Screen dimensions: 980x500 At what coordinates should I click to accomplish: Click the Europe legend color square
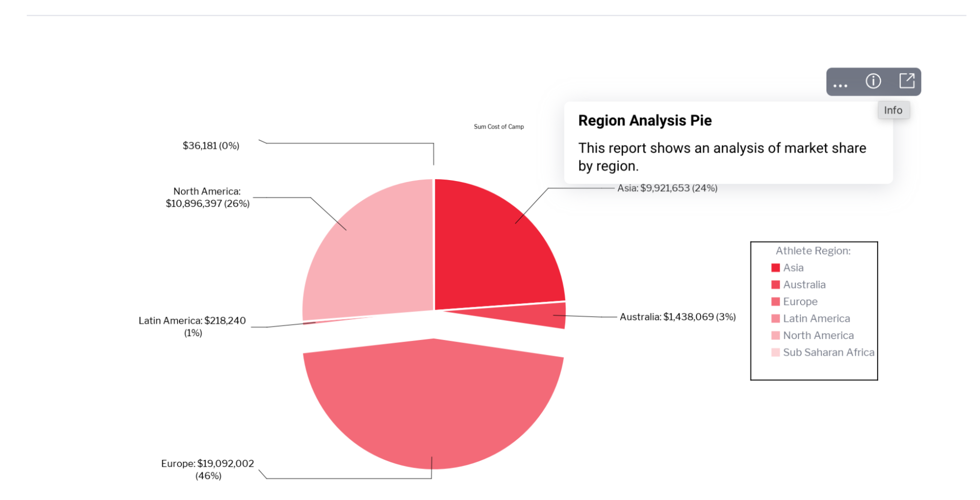[x=775, y=302]
